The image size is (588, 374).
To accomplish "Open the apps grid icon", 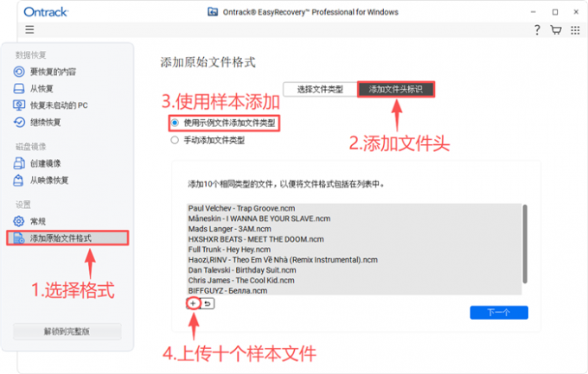I will click(575, 30).
